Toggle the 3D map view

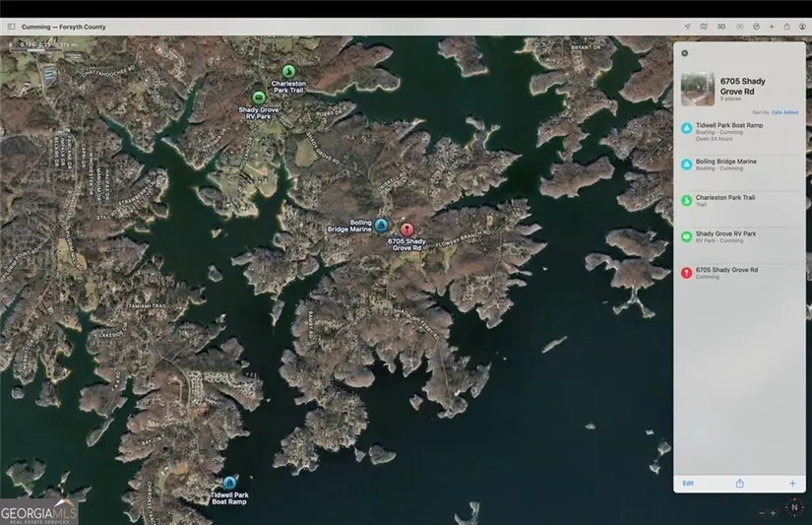coord(720,27)
